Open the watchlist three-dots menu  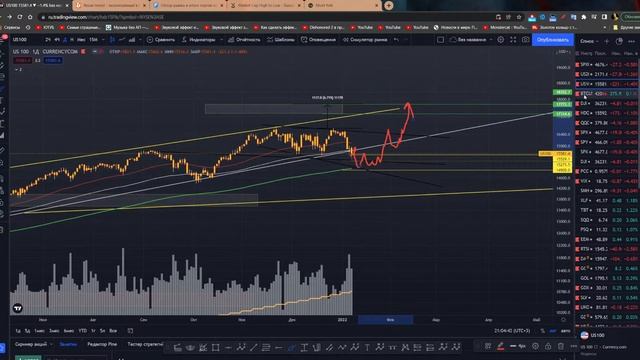[631, 41]
